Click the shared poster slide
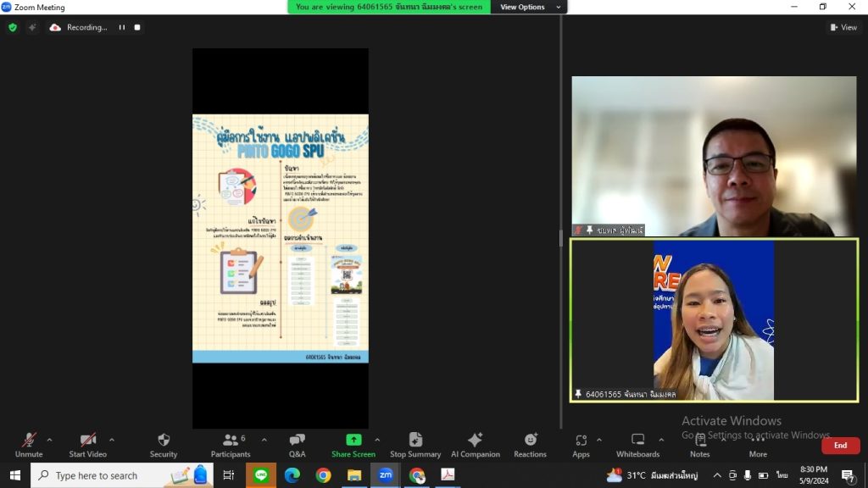868x488 pixels. click(280, 238)
